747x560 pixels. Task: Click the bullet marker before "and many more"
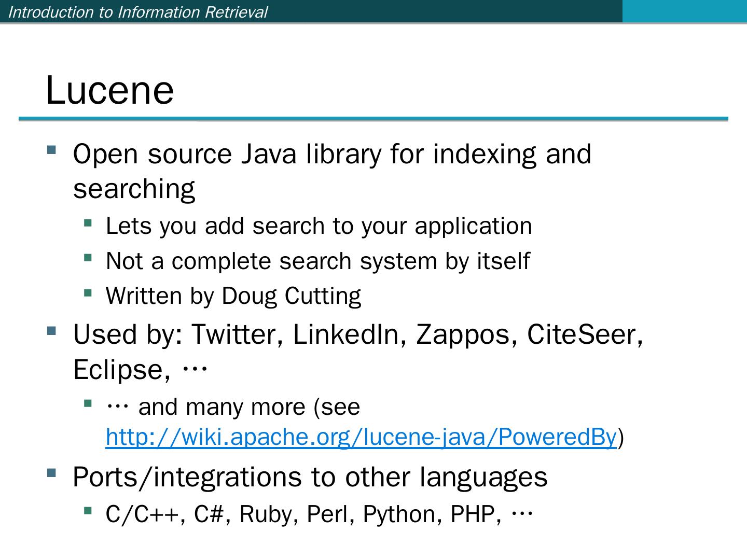(88, 403)
